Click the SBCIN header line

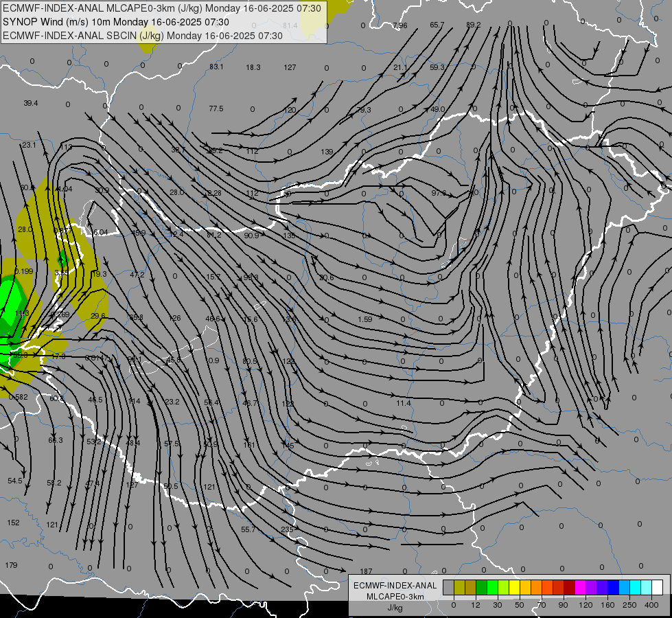pyautogui.click(x=143, y=36)
